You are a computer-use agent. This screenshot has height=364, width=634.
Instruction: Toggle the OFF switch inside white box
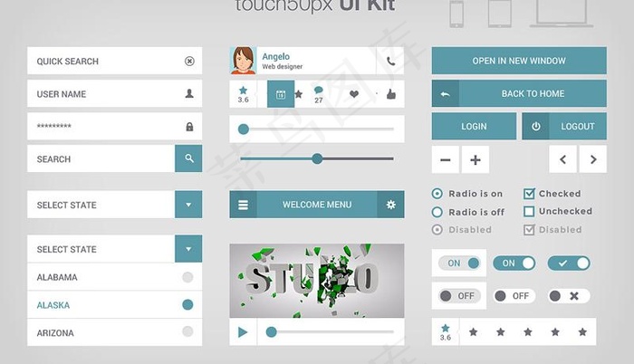click(459, 296)
